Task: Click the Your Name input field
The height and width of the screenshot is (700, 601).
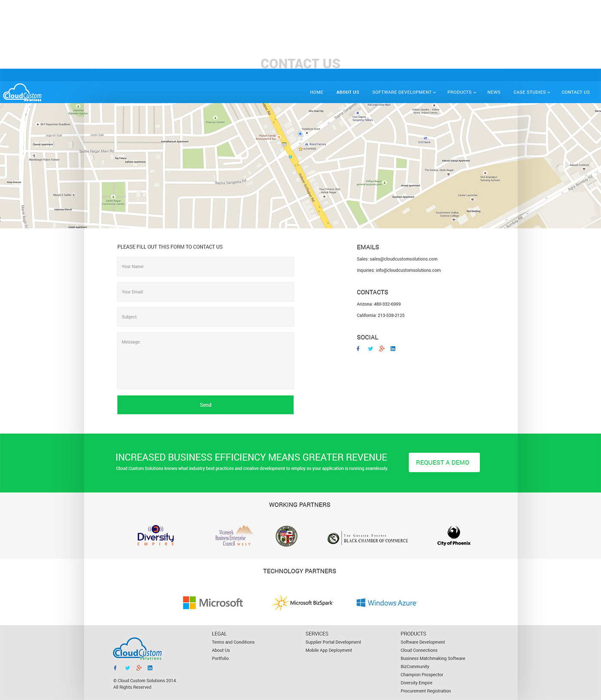Action: (205, 267)
